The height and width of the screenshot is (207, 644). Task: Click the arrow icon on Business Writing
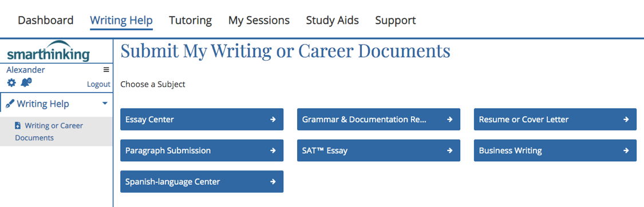pos(626,150)
